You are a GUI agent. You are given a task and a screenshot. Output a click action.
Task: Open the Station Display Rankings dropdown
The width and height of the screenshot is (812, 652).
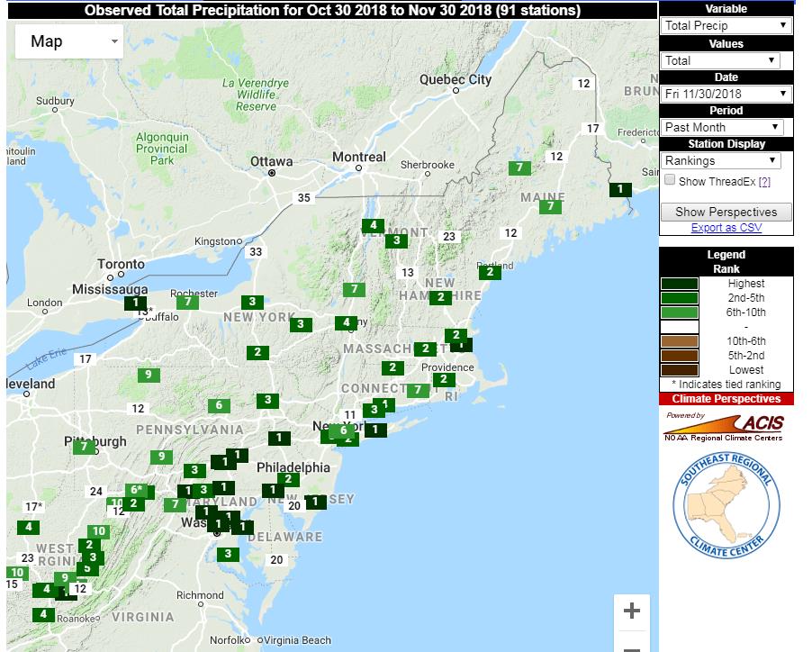point(720,160)
